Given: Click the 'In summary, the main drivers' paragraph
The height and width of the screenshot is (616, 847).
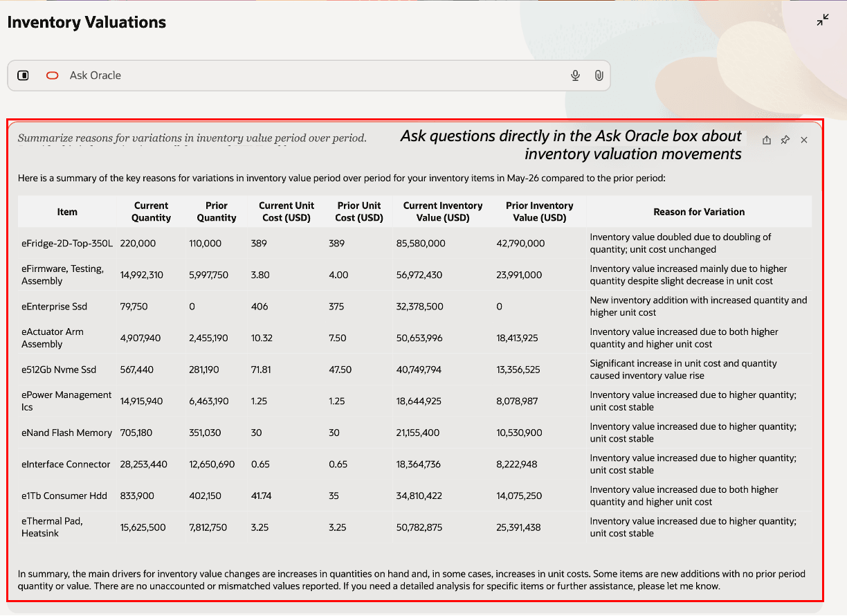Looking at the screenshot, I should 412,580.
